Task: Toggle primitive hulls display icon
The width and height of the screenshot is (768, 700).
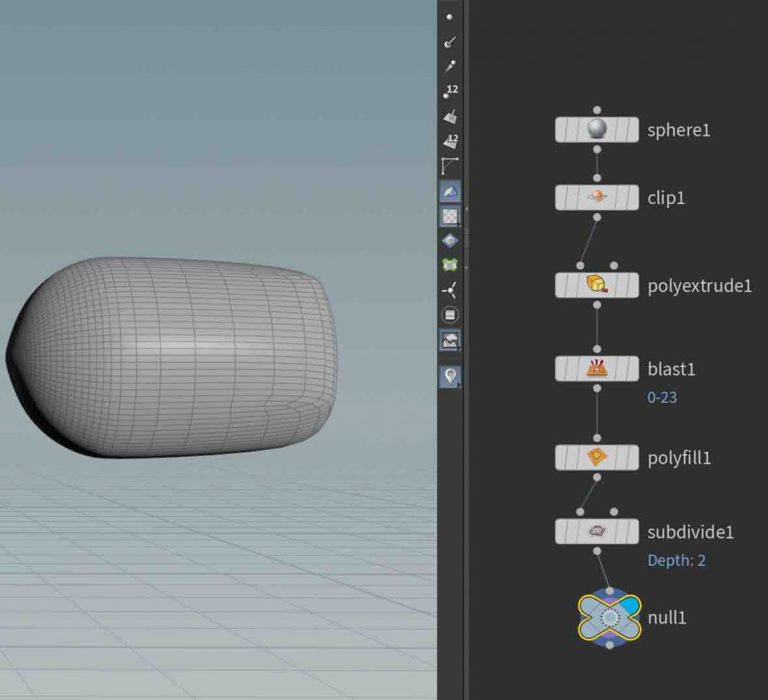Action: coord(449,166)
